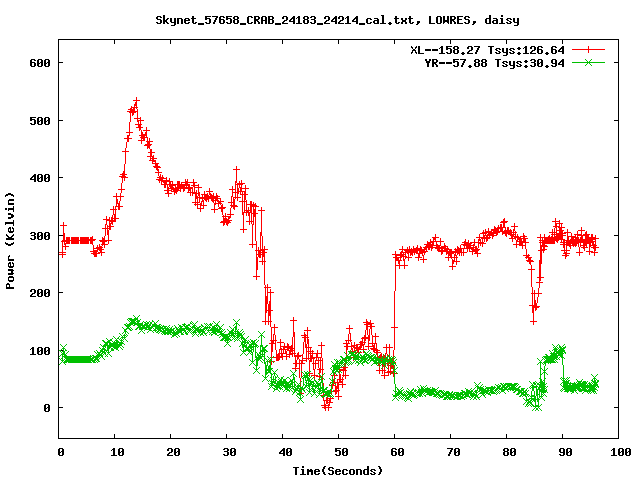Click the x-axis tick label 100
Viewport: 640px width, 480px height.
tap(621, 452)
